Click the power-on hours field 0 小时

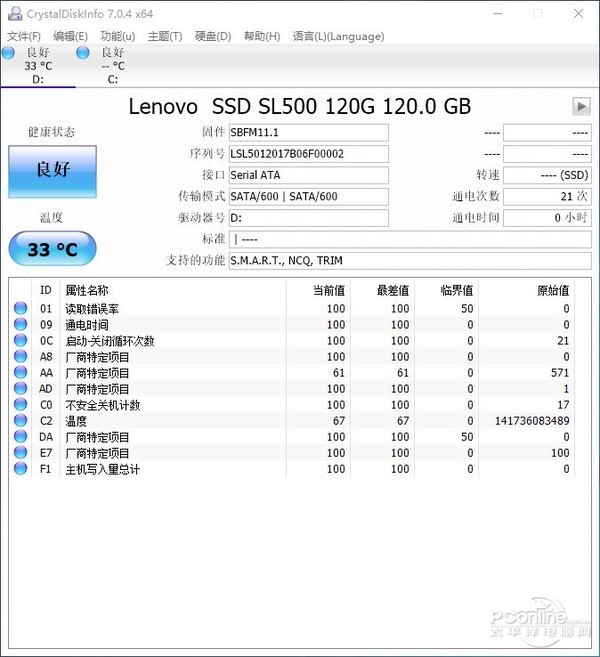(547, 218)
